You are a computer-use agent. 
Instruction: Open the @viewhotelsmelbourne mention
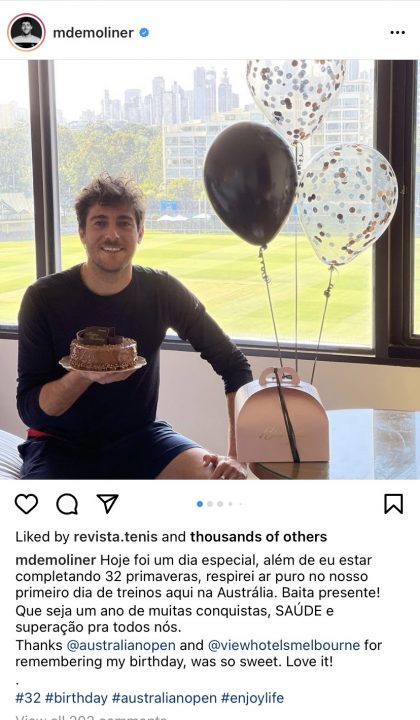284,645
